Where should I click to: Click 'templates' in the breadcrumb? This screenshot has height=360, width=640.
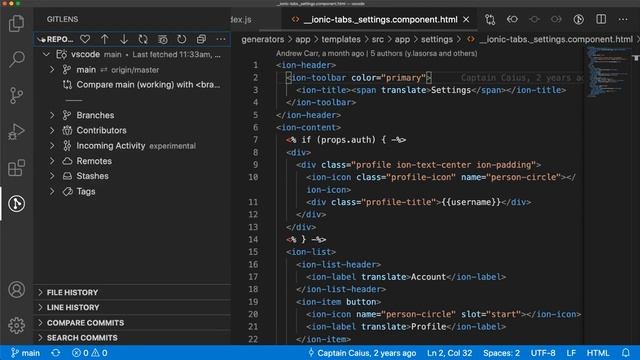tap(341, 40)
